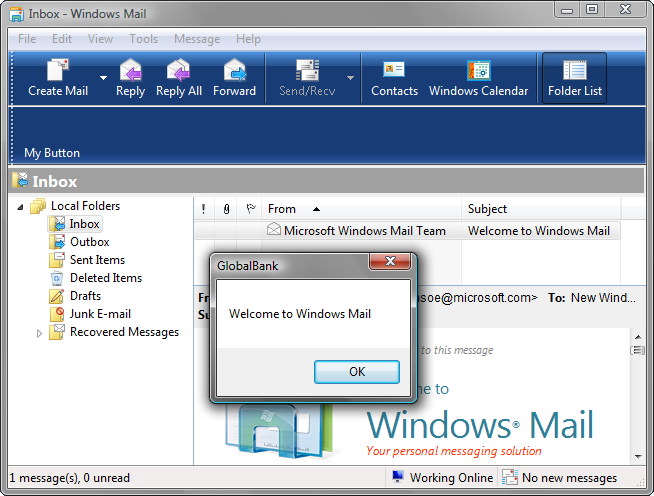Open the Send/Recv dropdown arrow

click(x=350, y=78)
